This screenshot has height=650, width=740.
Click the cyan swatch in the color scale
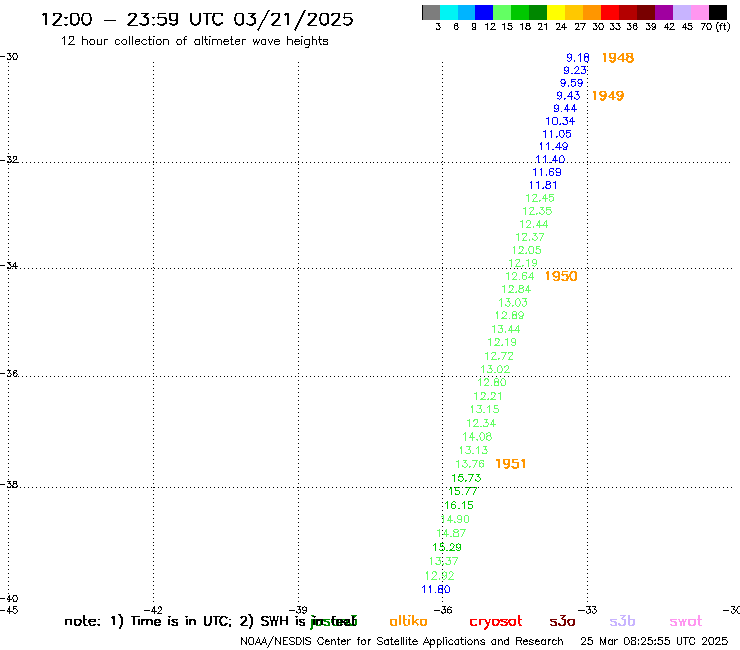pos(449,13)
